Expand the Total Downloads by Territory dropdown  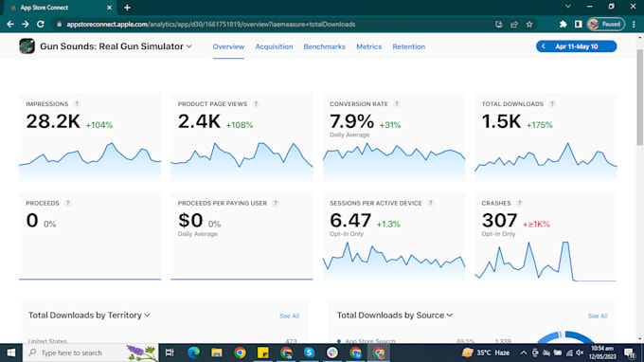pyautogui.click(x=147, y=316)
